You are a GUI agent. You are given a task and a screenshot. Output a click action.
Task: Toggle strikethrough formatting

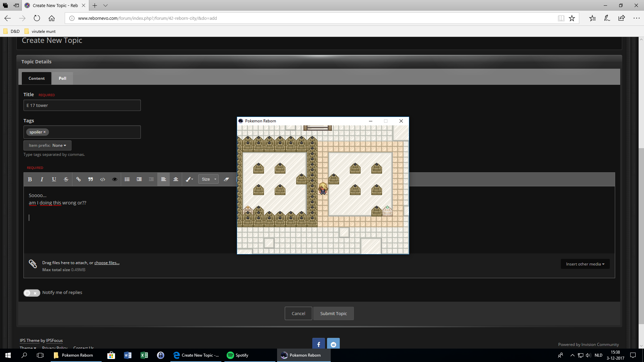[66, 179]
